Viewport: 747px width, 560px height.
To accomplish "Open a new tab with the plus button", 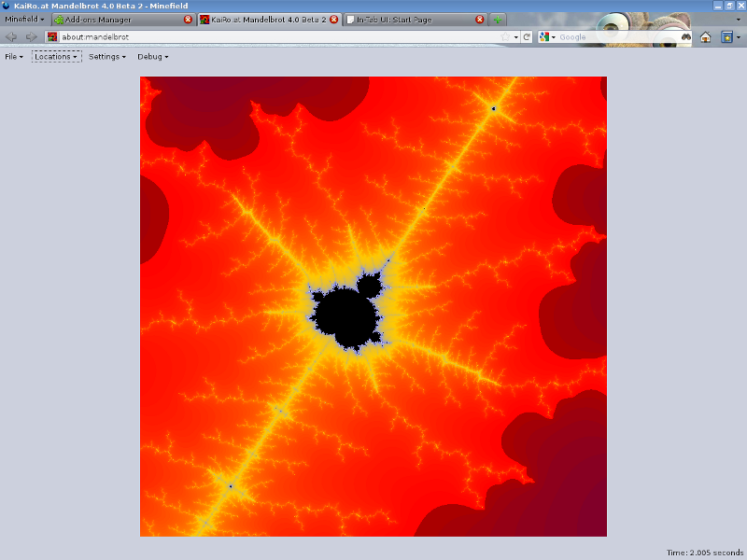I will pyautogui.click(x=498, y=19).
